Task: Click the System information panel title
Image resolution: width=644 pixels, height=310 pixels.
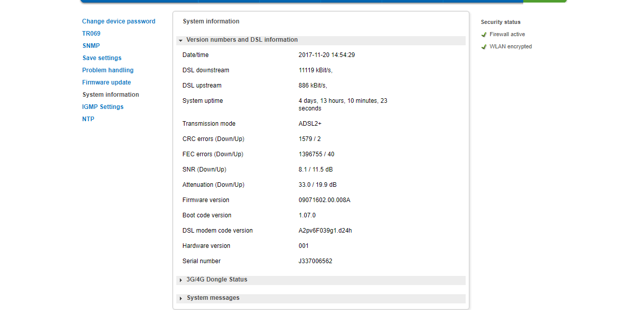Action: pyautogui.click(x=211, y=21)
